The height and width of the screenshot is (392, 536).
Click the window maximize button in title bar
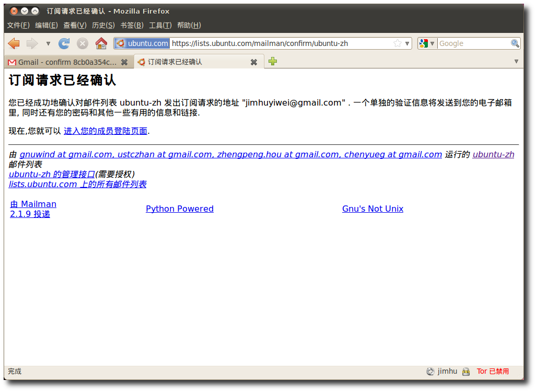coord(35,11)
